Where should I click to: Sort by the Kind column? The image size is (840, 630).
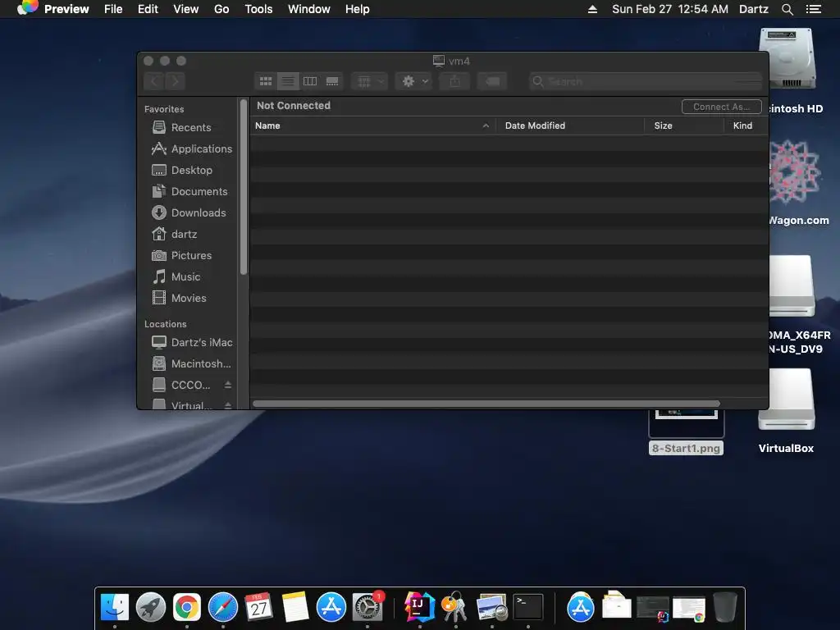(746, 126)
